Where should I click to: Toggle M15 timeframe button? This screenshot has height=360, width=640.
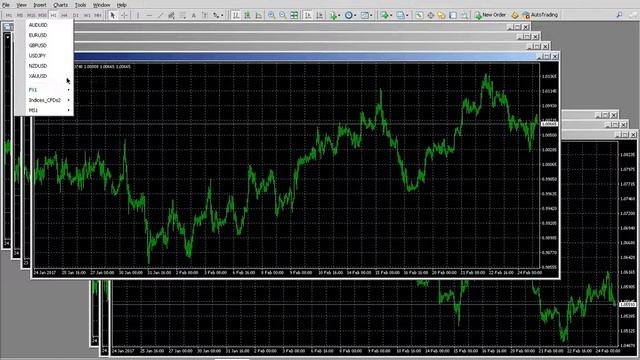tap(31, 15)
